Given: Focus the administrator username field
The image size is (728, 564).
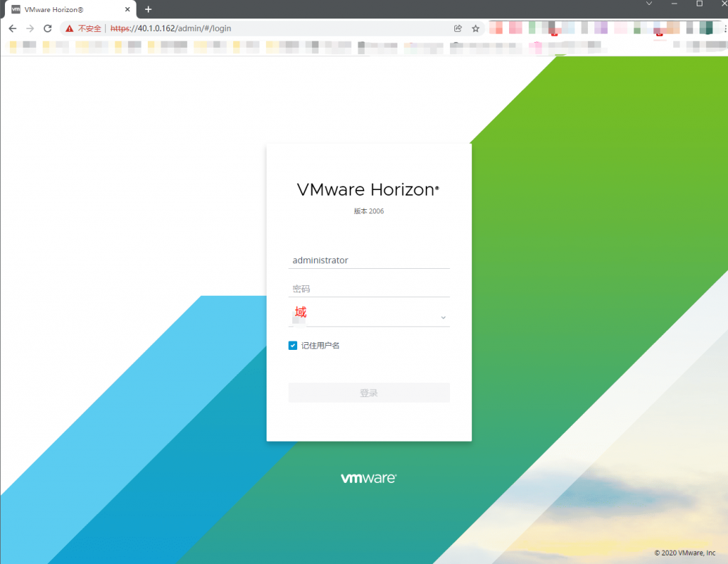Looking at the screenshot, I should point(369,260).
